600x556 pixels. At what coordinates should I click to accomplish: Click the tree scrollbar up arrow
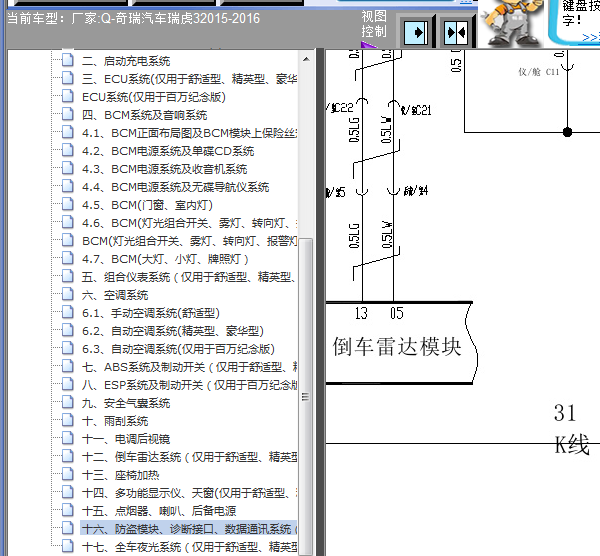[x=306, y=59]
